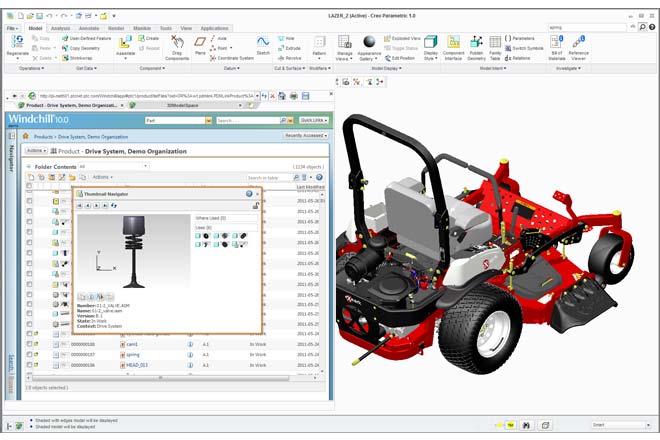
Task: Click Home icon in Windchill breadcrumb
Action: tap(26, 136)
